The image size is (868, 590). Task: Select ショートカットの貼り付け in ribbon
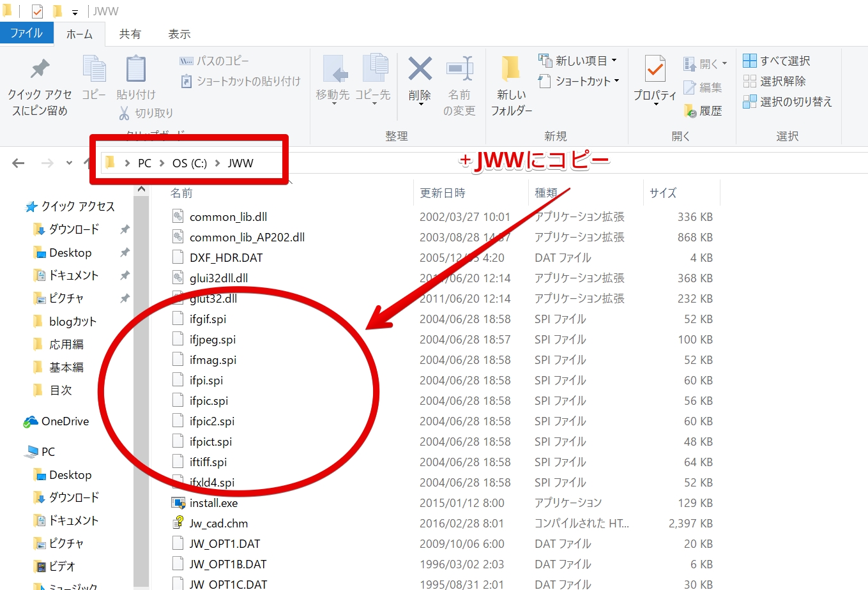point(241,81)
